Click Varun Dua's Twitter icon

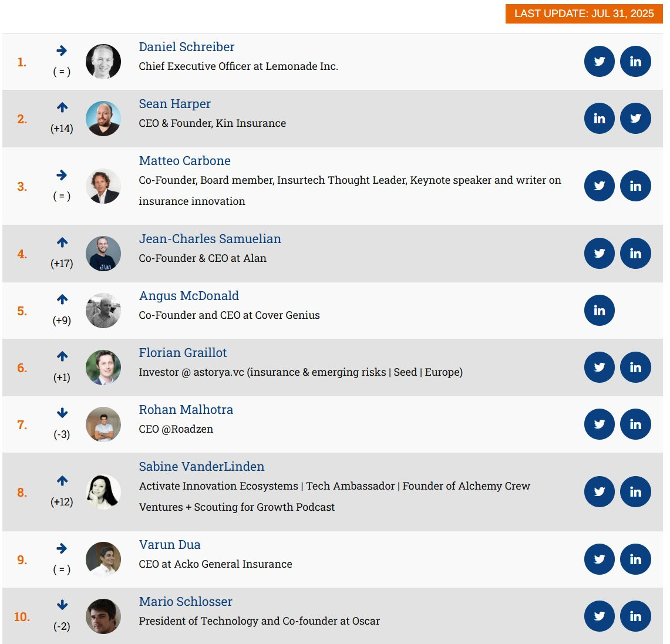(x=599, y=559)
